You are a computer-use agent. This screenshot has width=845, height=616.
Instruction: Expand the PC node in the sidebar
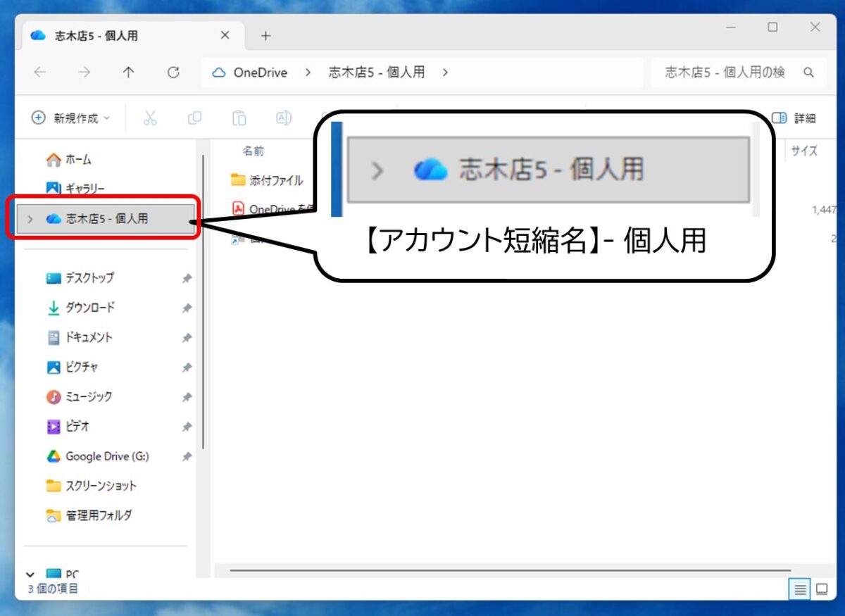pyautogui.click(x=30, y=574)
